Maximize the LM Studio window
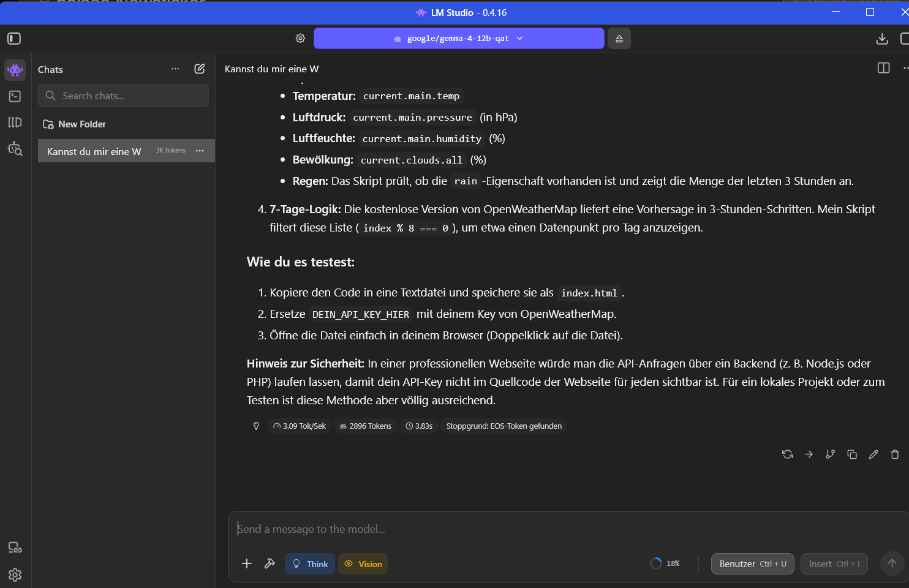This screenshot has width=909, height=588. click(870, 12)
